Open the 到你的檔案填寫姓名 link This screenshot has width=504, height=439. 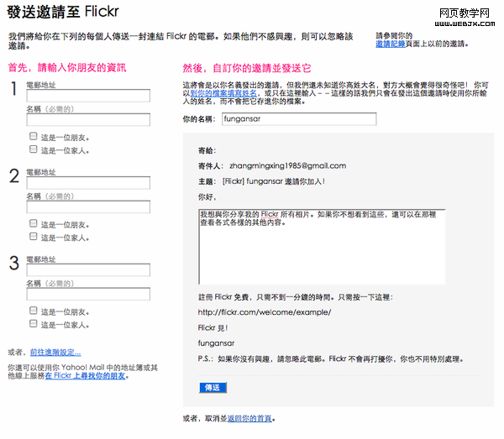click(220, 94)
